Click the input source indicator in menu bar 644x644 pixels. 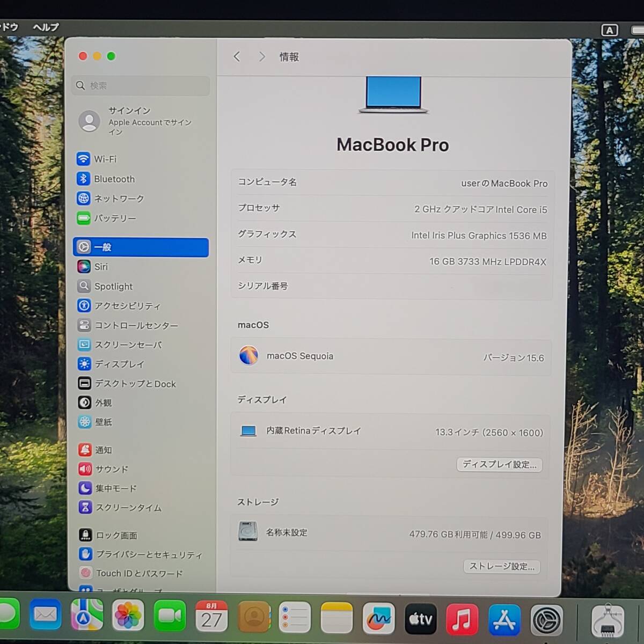pos(609,31)
